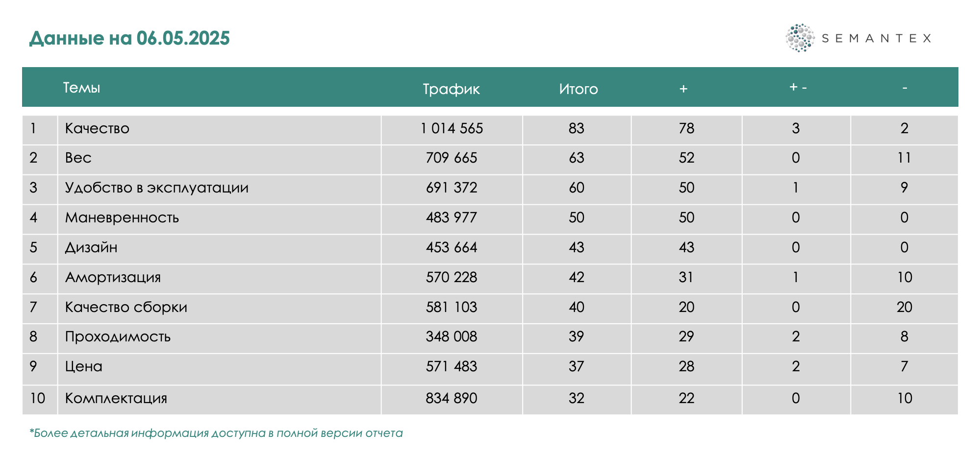The height and width of the screenshot is (456, 980).
Task: Click the Цена row label
Action: 84,366
